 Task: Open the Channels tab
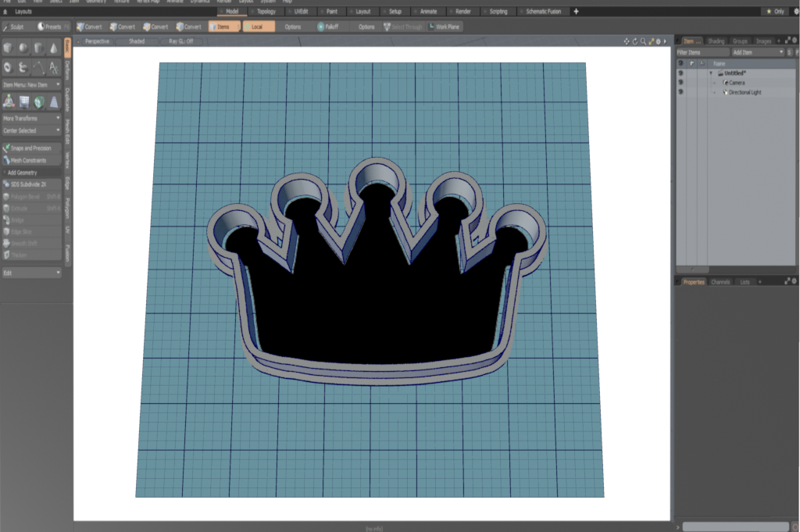click(720, 281)
